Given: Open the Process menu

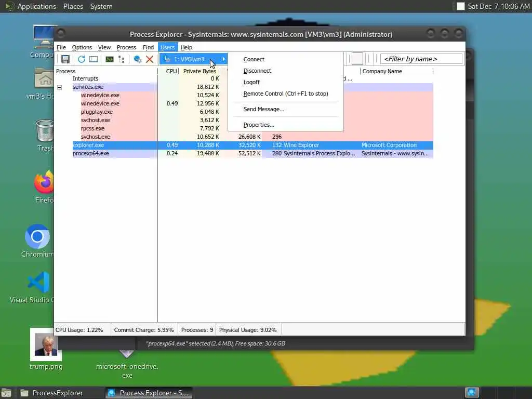Looking at the screenshot, I should coord(126,47).
